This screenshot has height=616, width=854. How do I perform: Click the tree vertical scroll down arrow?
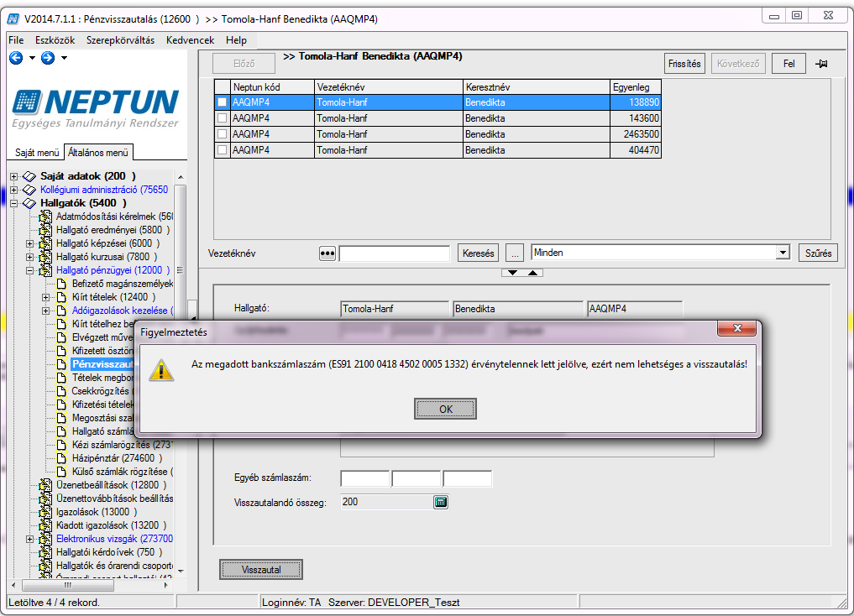click(x=181, y=572)
